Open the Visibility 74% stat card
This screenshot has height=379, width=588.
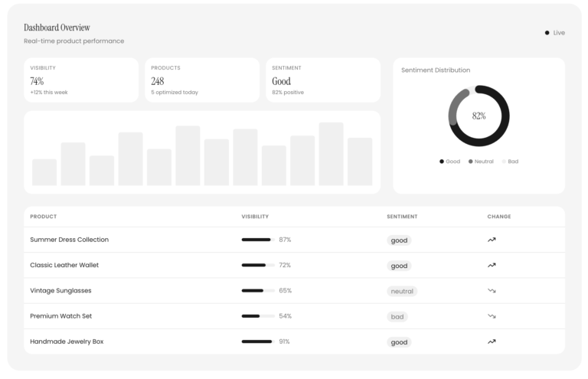(81, 80)
